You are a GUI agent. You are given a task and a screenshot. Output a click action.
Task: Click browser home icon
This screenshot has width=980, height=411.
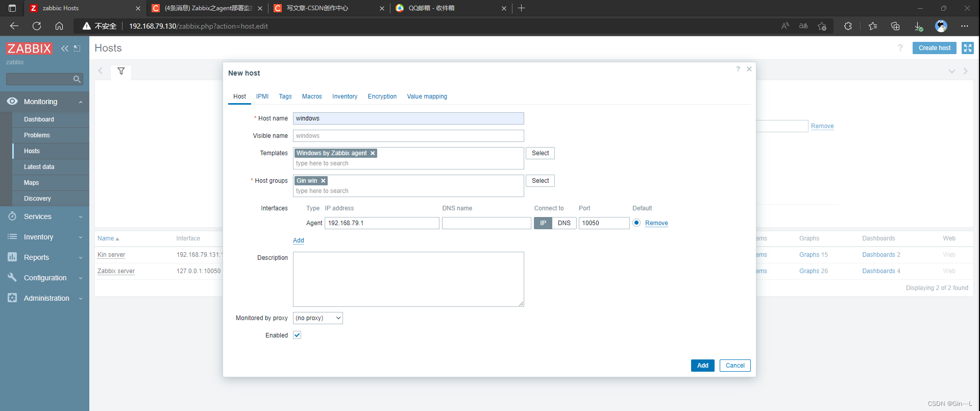tap(59, 26)
